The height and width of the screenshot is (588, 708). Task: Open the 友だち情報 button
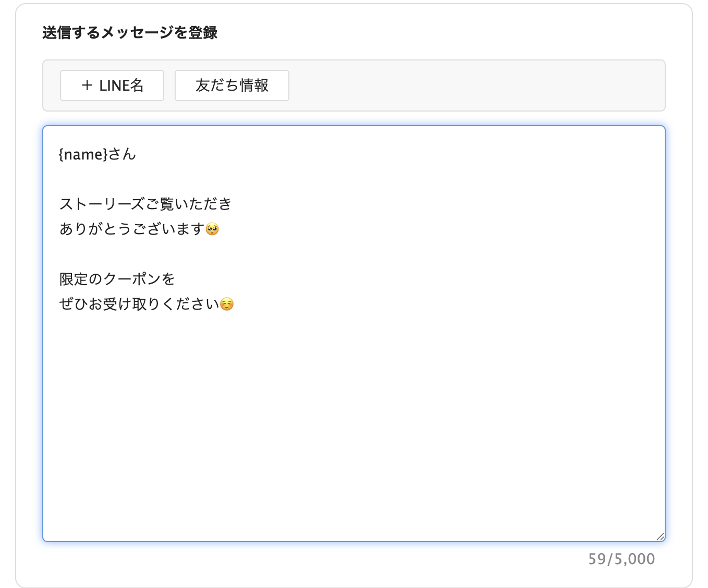click(x=231, y=85)
